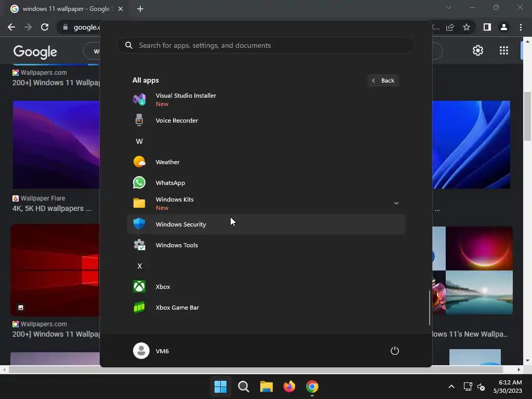Expand the Windows Kits folder chevron
Viewport: 532px width, 399px height.
(x=396, y=203)
